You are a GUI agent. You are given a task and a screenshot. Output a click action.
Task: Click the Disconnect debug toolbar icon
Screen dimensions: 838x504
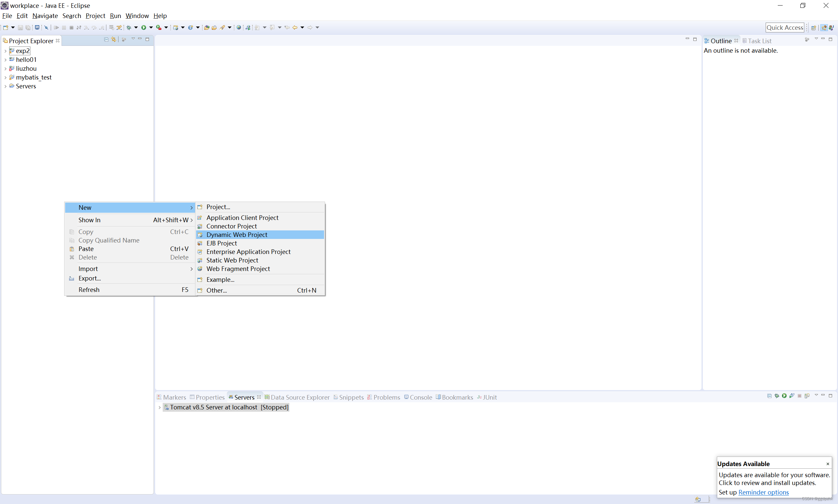[79, 27]
